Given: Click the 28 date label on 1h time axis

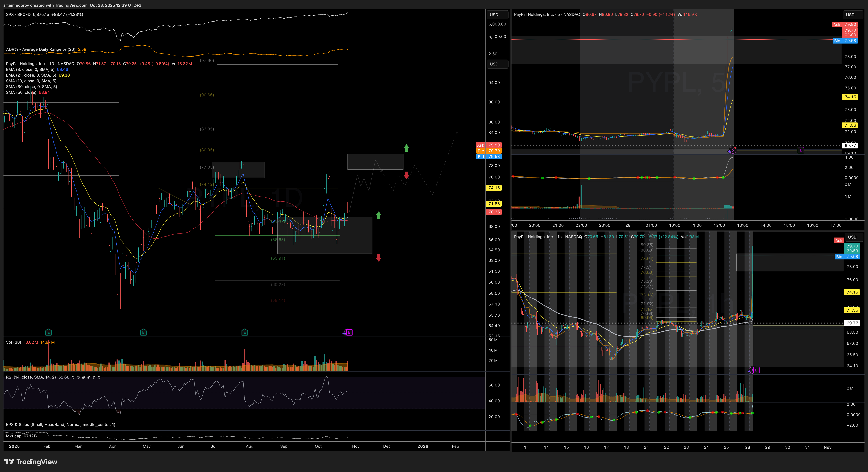Looking at the screenshot, I should point(747,447).
